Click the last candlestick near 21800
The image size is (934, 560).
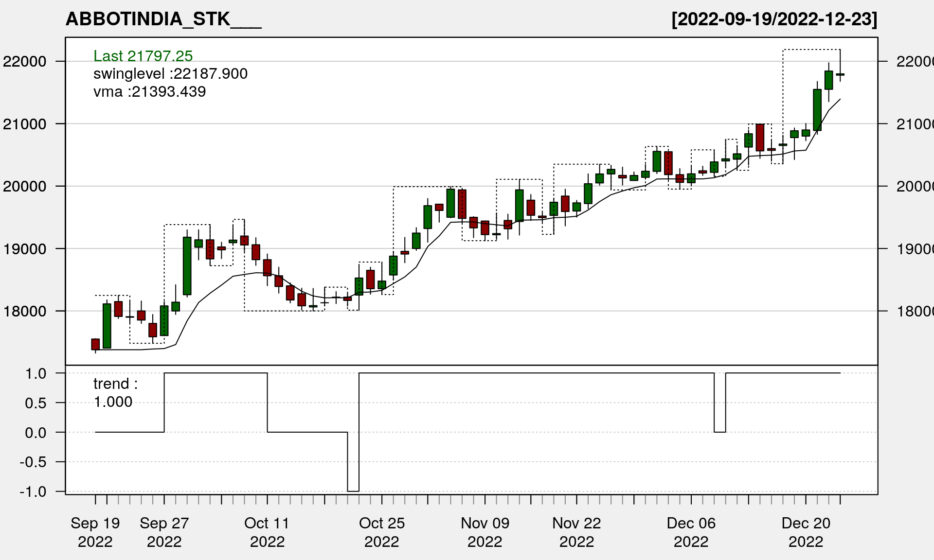click(x=840, y=74)
